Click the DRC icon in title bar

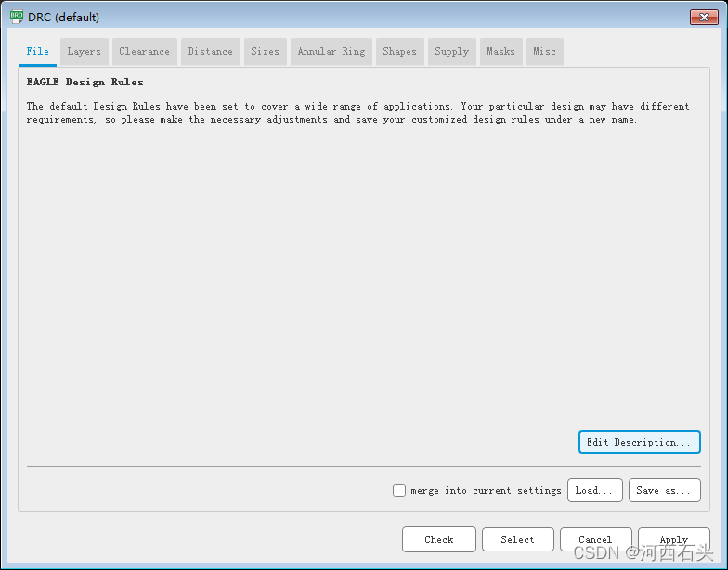pyautogui.click(x=17, y=17)
